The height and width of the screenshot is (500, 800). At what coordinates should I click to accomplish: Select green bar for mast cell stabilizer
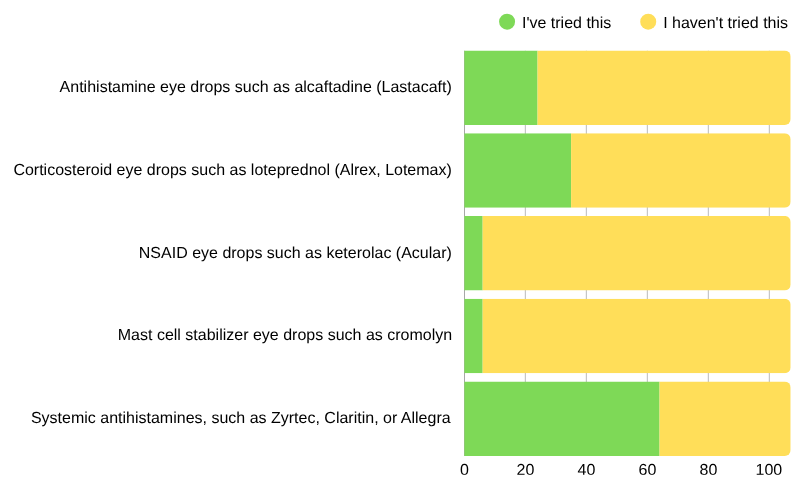point(473,335)
